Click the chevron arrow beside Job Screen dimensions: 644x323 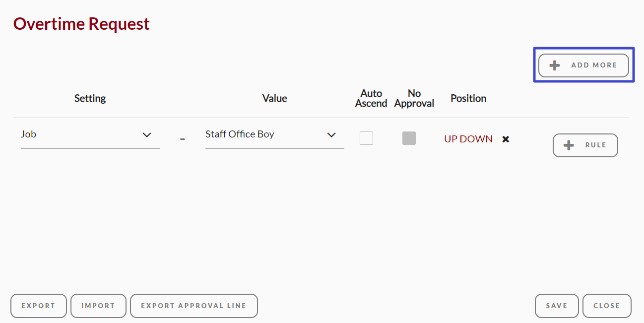147,135
